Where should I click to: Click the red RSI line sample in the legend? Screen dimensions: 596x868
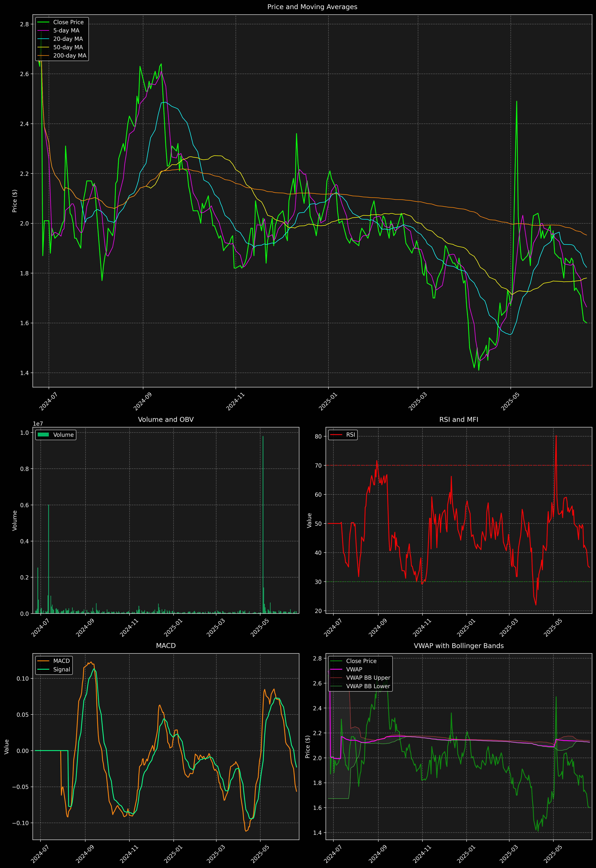(x=336, y=435)
